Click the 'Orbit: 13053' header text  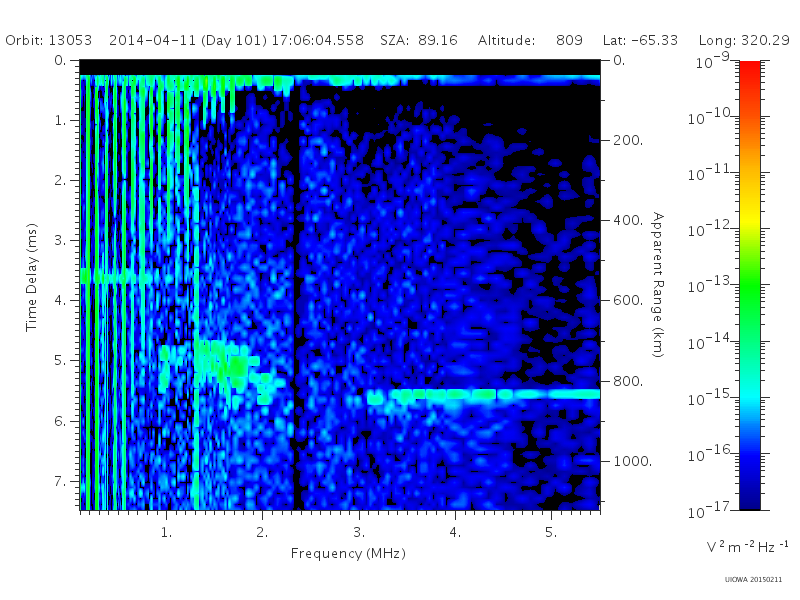tap(49, 40)
